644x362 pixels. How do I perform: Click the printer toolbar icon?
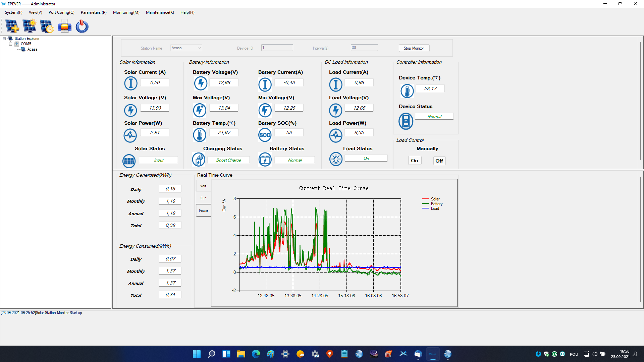(x=64, y=26)
